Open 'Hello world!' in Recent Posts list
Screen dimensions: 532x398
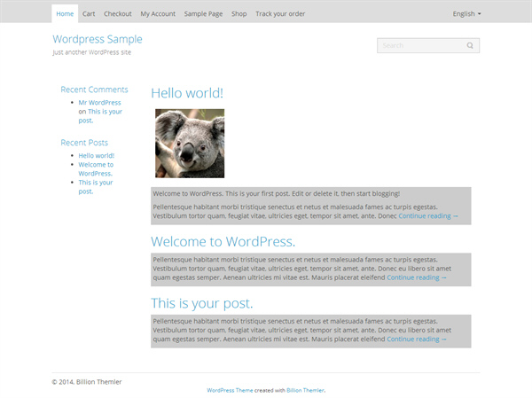point(97,155)
